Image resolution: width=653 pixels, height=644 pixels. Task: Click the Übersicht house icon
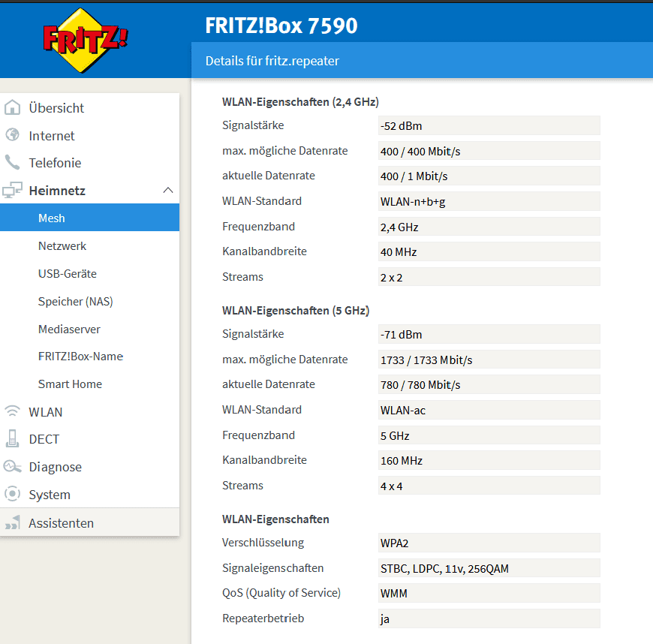point(12,107)
